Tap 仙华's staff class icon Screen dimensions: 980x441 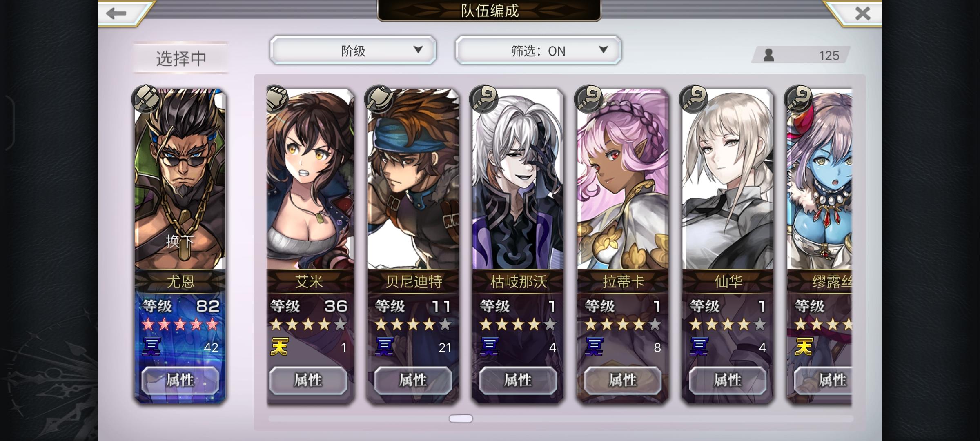[693, 98]
